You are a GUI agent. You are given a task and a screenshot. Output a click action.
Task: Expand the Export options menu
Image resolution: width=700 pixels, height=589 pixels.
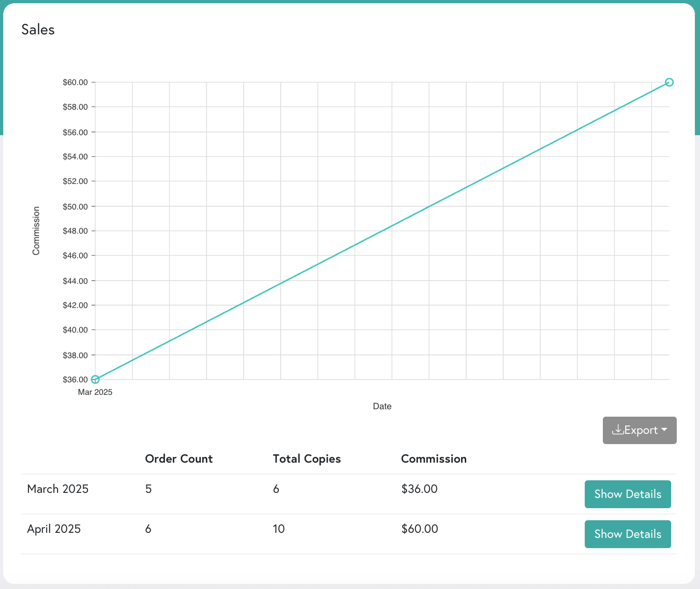coord(640,430)
